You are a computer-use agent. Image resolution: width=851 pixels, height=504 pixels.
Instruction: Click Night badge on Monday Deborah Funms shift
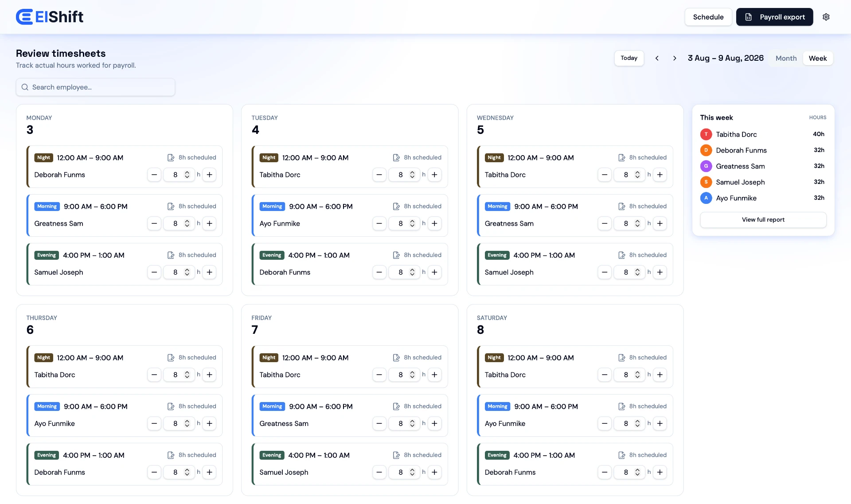click(x=43, y=157)
